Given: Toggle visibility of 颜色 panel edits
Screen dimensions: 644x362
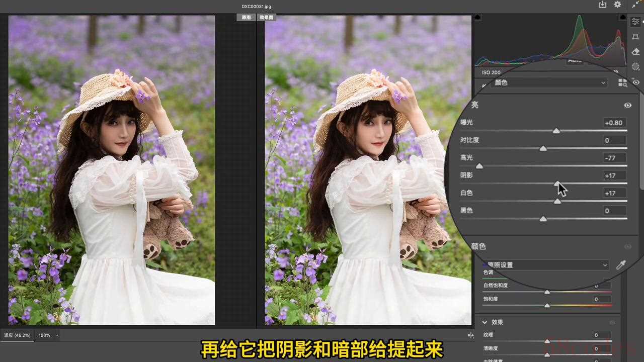Looking at the screenshot, I should click(x=628, y=246).
